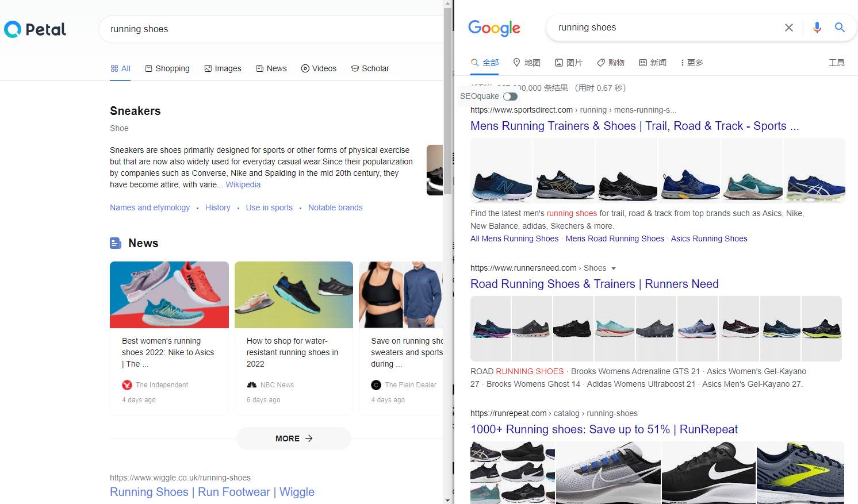Image resolution: width=858 pixels, height=504 pixels.
Task: Click the Sneakers Wikipedia thumbnail image
Action: pos(435,170)
